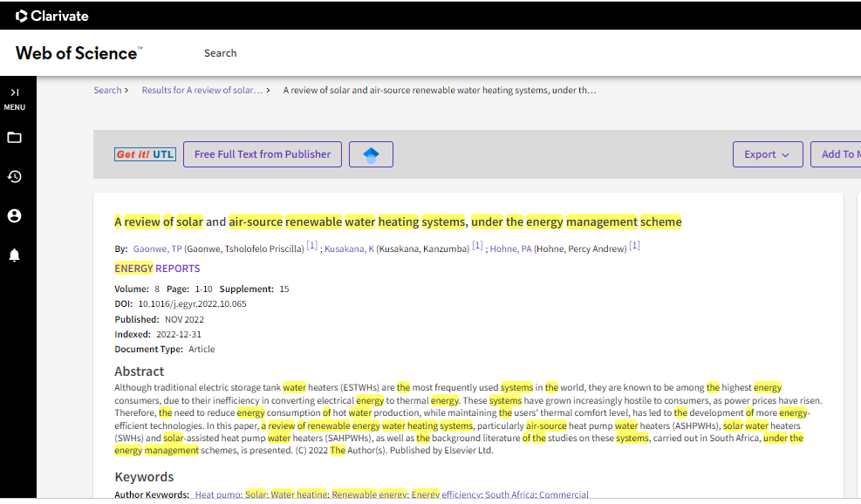Open author Hohne, PA link

[509, 249]
